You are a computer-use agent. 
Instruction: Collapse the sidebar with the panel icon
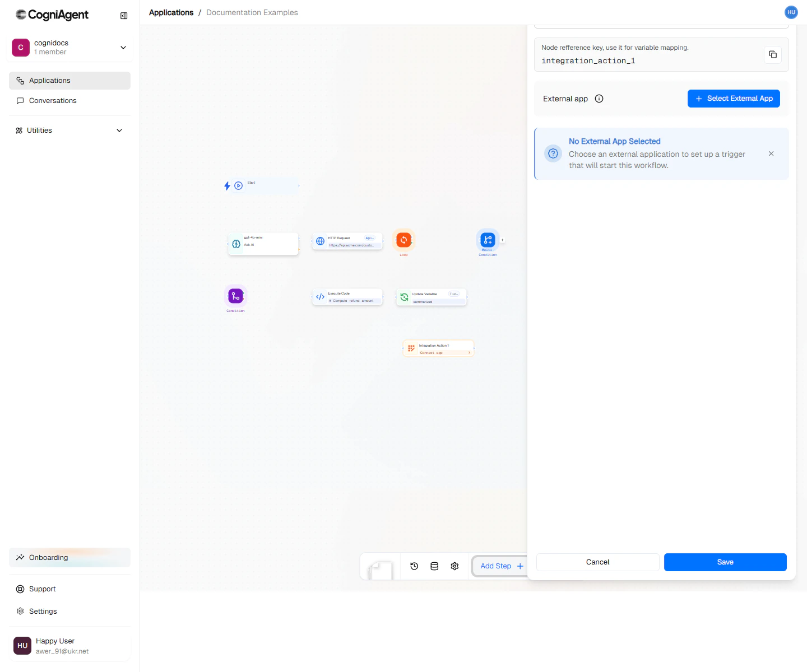coord(124,16)
